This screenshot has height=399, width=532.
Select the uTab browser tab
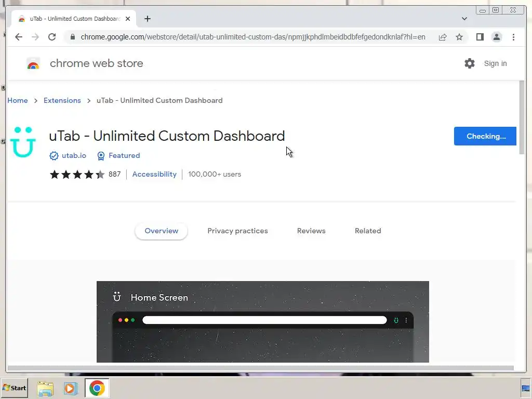[x=74, y=19]
